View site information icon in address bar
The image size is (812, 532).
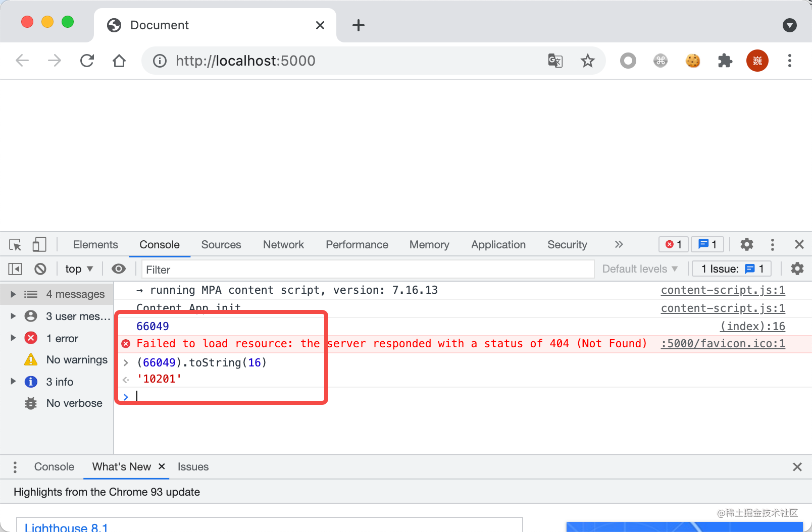pyautogui.click(x=160, y=61)
